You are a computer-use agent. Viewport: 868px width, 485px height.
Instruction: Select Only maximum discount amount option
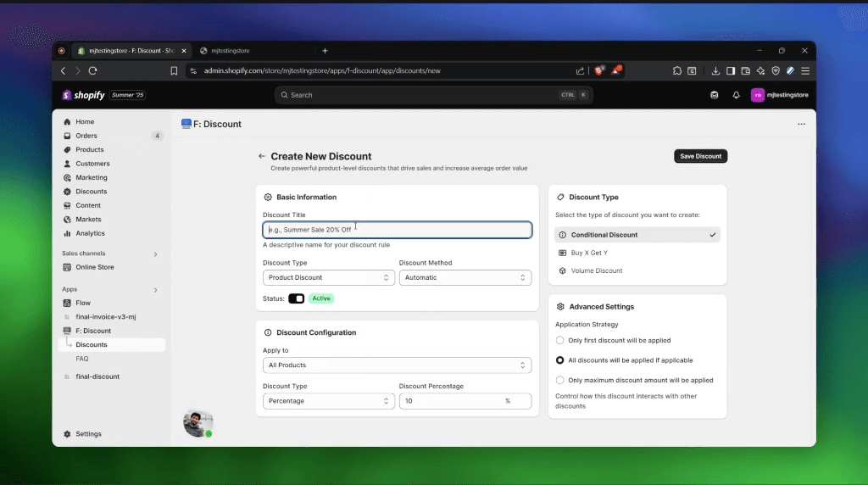(559, 381)
